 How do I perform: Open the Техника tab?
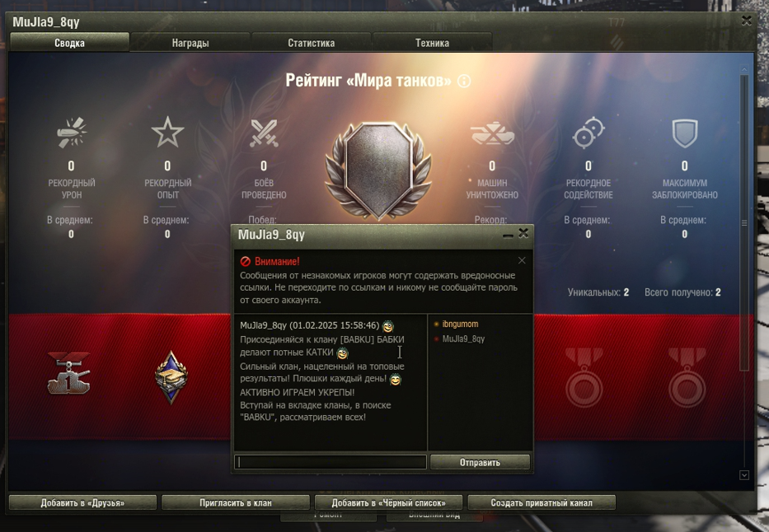pos(432,43)
